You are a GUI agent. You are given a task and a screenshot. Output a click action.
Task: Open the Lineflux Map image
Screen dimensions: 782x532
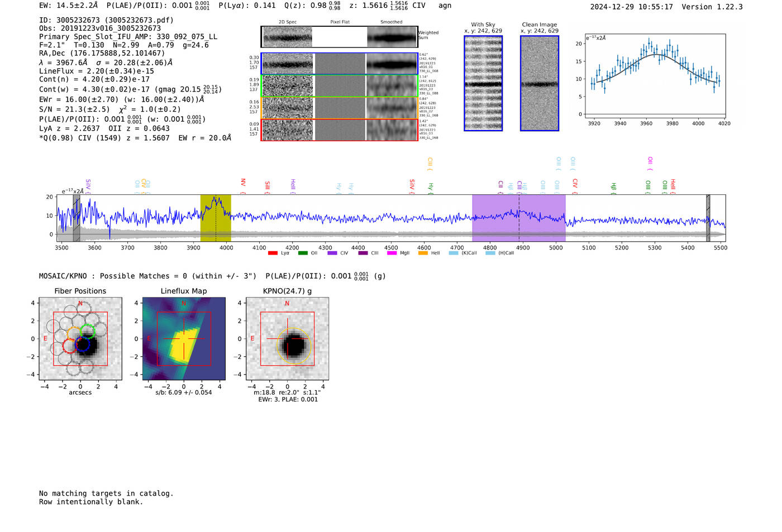(184, 339)
